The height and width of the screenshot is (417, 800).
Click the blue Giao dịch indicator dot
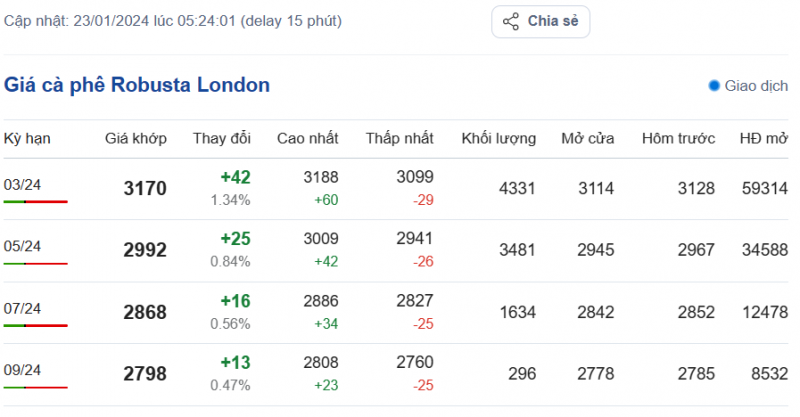coord(714,86)
